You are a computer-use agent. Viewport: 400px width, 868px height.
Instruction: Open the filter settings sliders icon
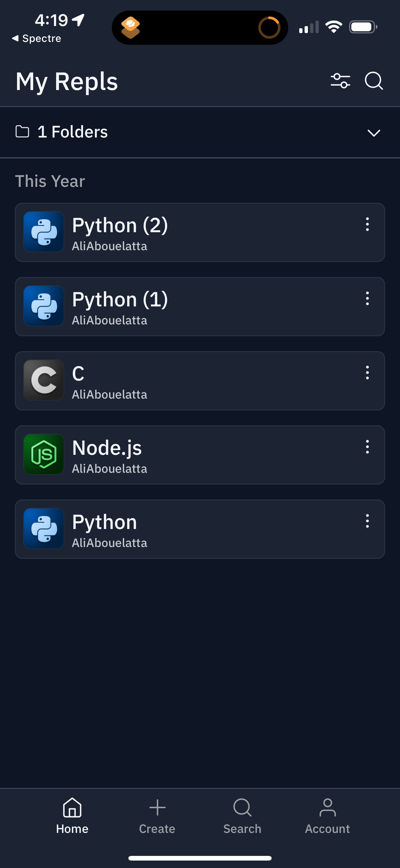(x=340, y=81)
